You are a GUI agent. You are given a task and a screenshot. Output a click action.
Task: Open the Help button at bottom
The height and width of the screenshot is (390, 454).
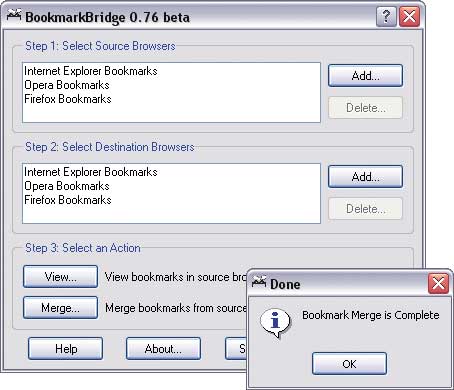65,348
